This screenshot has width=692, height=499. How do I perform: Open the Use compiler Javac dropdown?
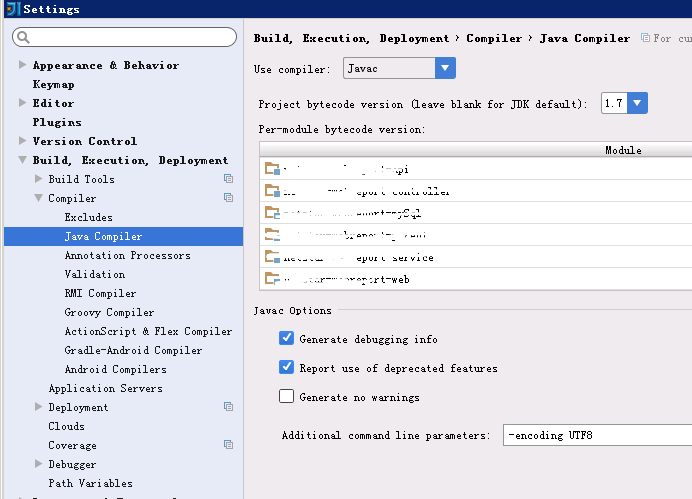coord(399,68)
